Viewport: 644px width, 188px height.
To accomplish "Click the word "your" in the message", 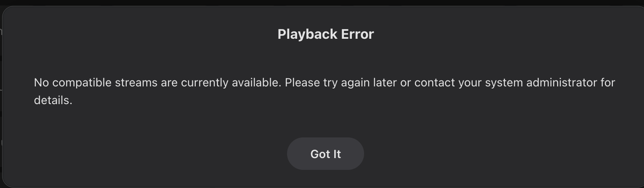I will point(470,83).
